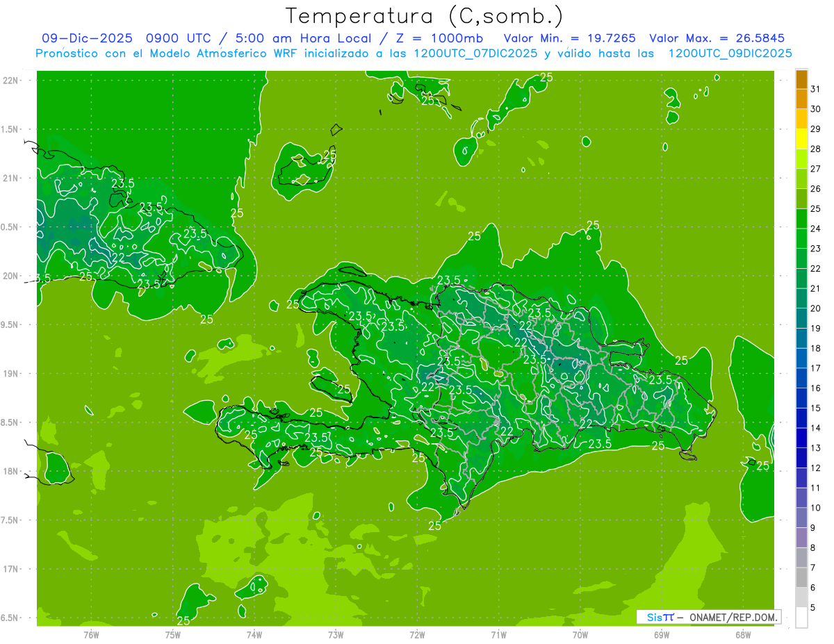This screenshot has width=834, height=644.
Task: Click the '73W' longitude axis label
Action: coord(336,635)
